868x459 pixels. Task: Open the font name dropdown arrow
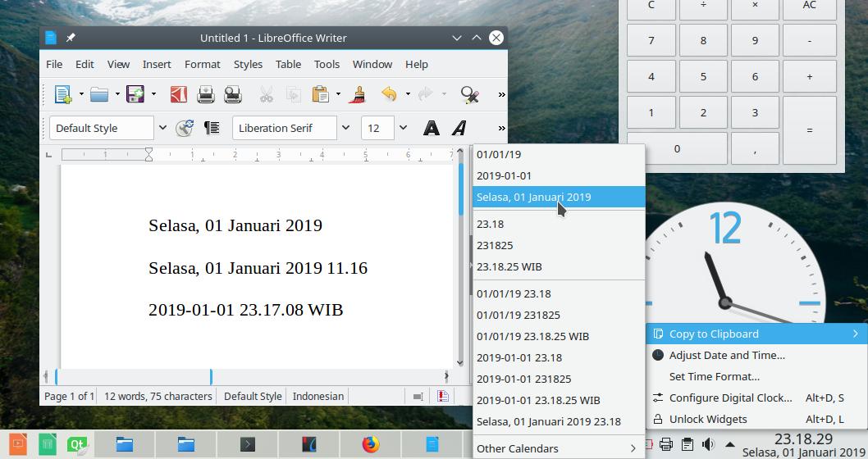(346, 128)
